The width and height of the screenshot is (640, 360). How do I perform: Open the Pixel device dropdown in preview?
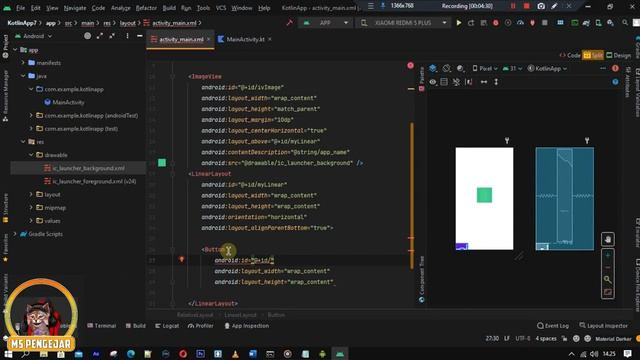click(x=485, y=69)
